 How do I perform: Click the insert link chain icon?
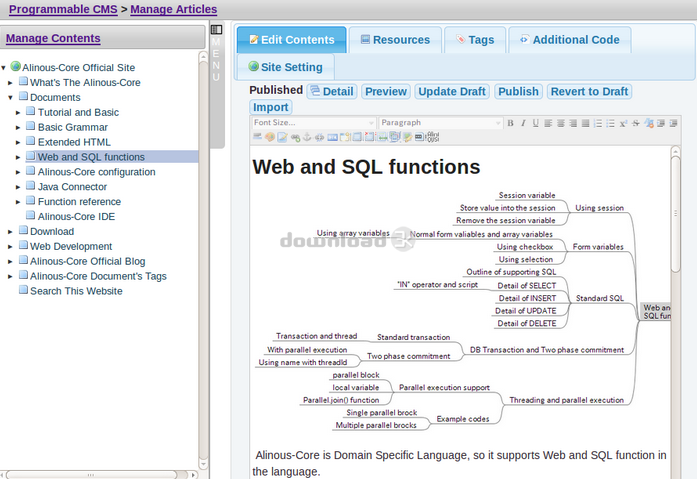tap(295, 137)
